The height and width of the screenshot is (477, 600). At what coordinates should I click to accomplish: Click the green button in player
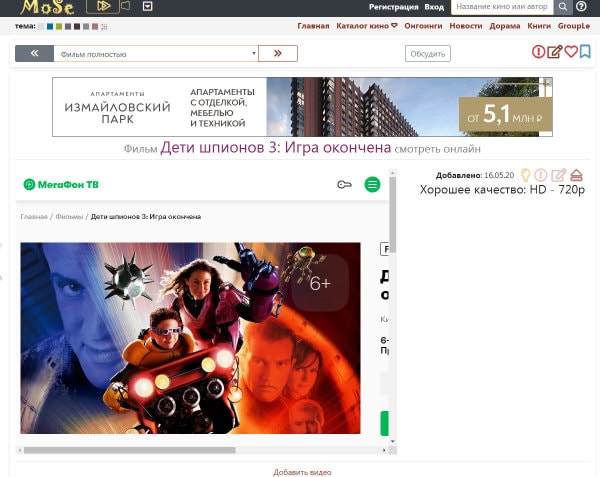pyautogui.click(x=385, y=423)
